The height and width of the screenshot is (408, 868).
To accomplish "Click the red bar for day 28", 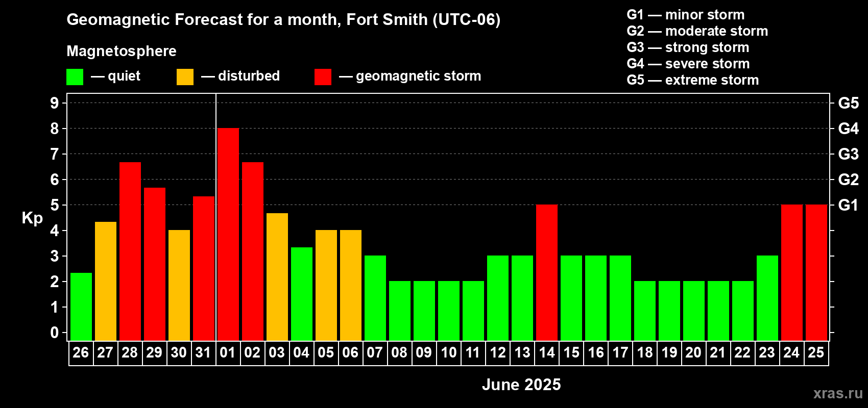I will coord(130,251).
